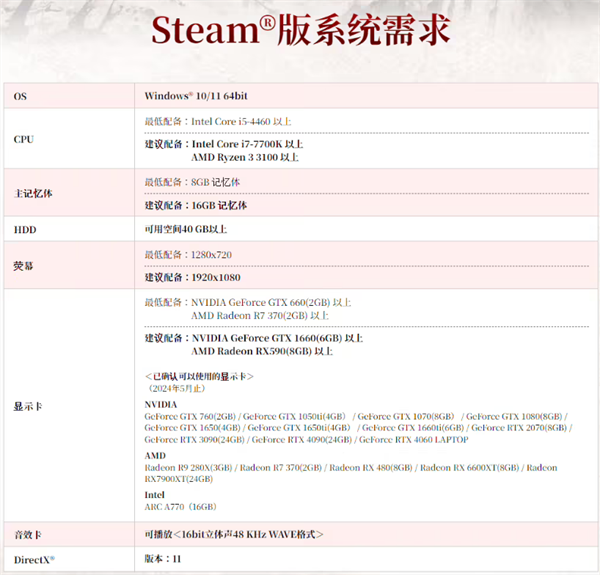Click "1280x720" minimum resolution
600x575 pixels.
212,255
